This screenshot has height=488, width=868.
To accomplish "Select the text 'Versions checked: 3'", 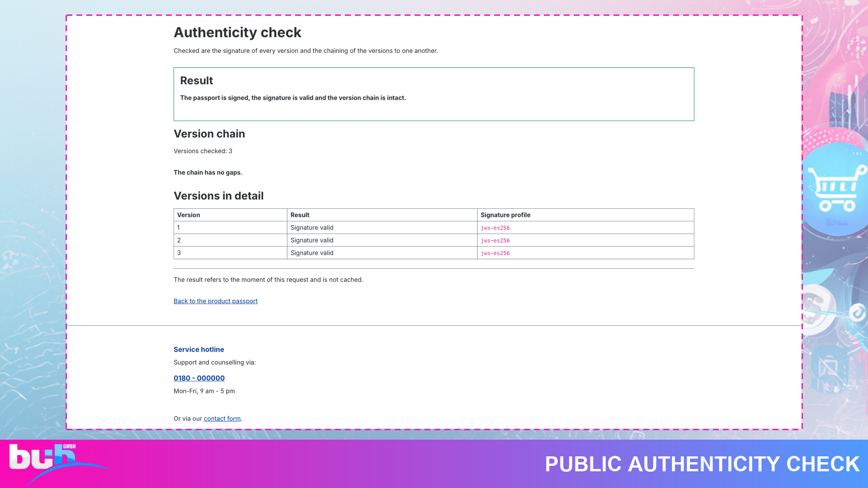I will tap(203, 151).
